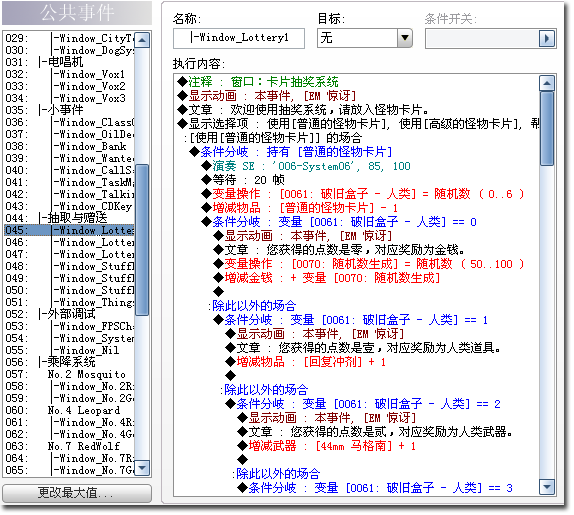
Task: Select 条件分歧 变量 [0061] == 0 line
Action: point(339,222)
